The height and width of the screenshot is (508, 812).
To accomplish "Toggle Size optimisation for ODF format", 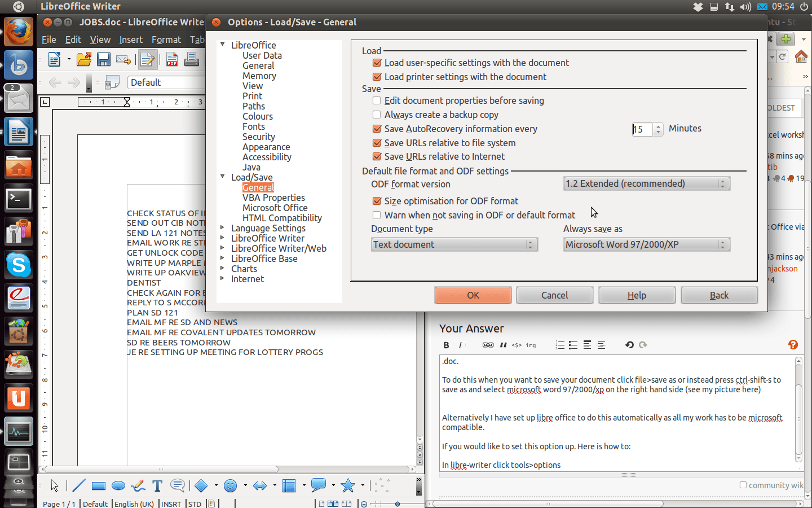I will pyautogui.click(x=377, y=201).
